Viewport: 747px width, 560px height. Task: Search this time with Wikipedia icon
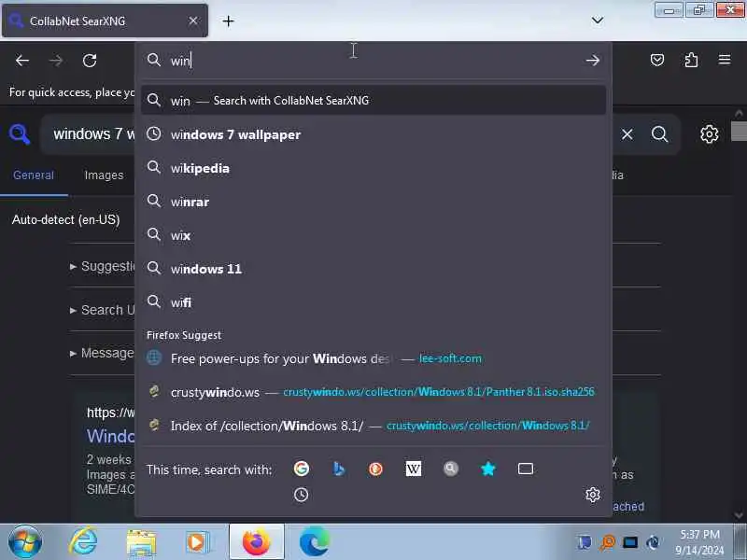413,469
